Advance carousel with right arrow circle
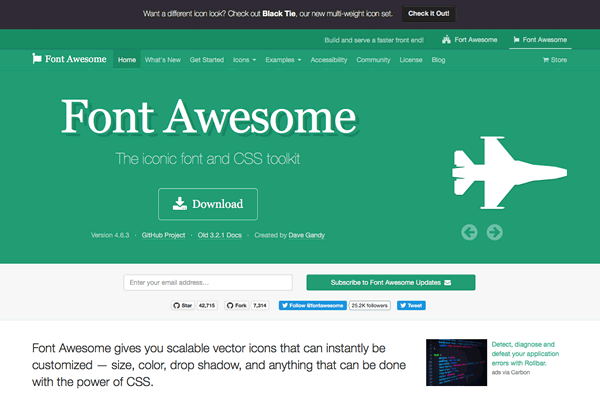 (x=495, y=232)
